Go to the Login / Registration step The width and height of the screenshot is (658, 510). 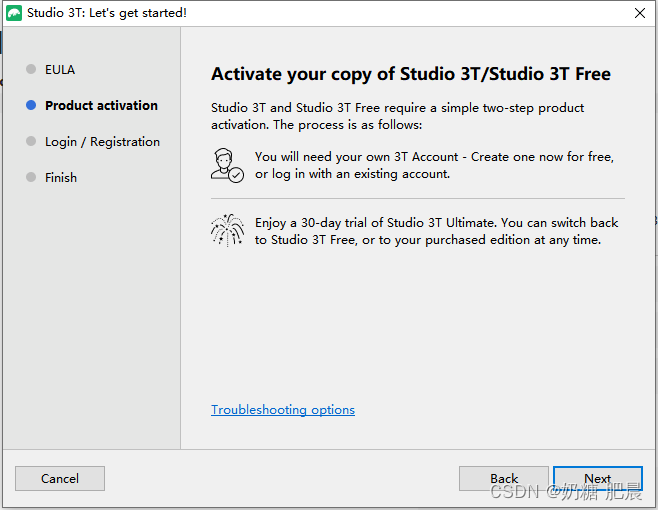(x=102, y=142)
